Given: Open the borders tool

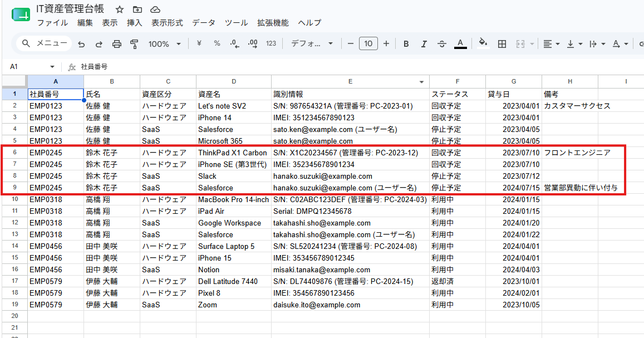Looking at the screenshot, I should 502,43.
